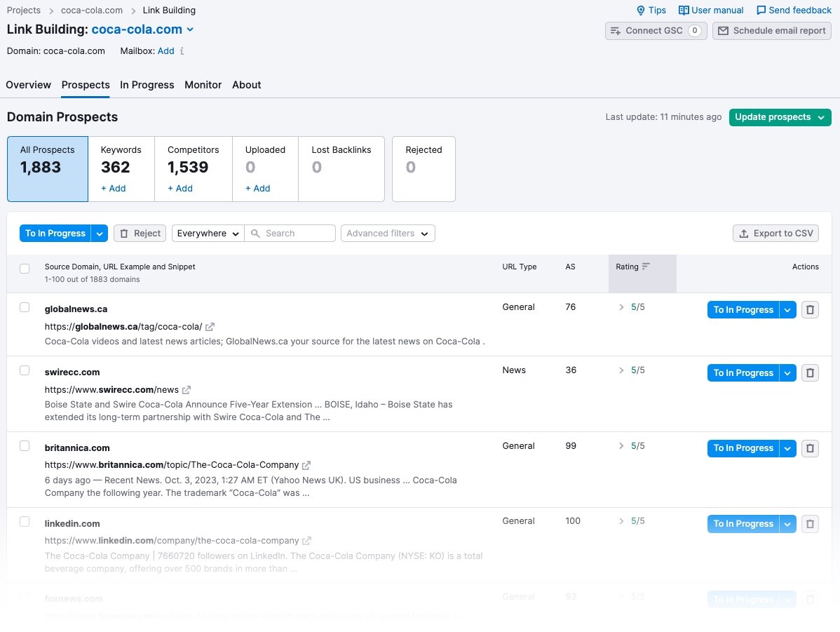Click inside the Search field
This screenshot has height=632, width=840.
pos(294,233)
